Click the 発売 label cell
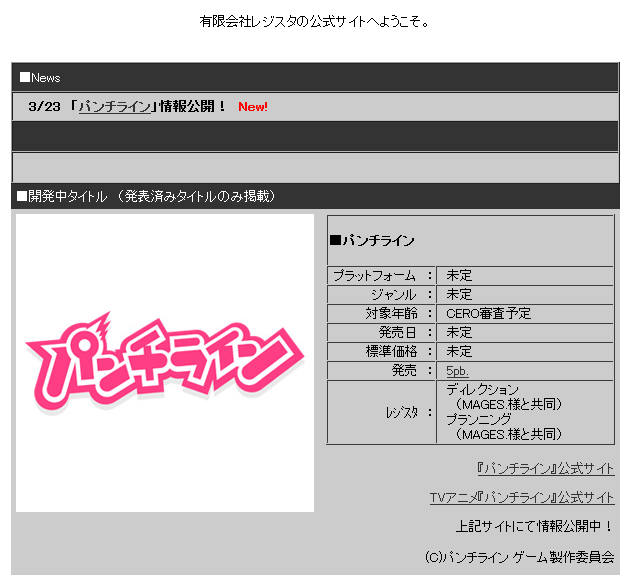The width and height of the screenshot is (635, 575). click(x=381, y=370)
